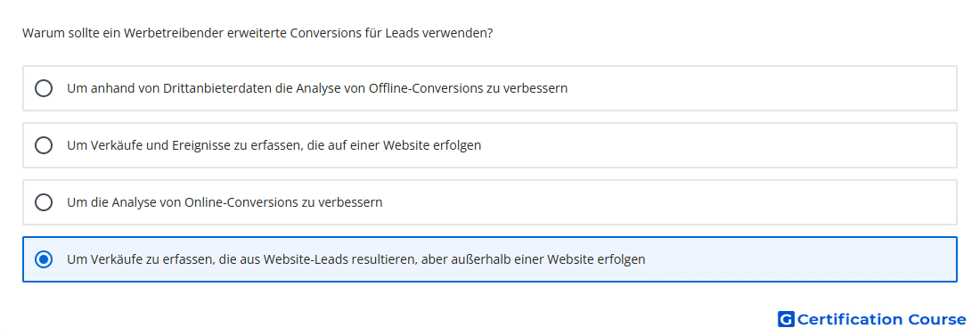Click the filled radio button for the Website-Leads answer
Image resolution: width=980 pixels, height=336 pixels.
[44, 259]
